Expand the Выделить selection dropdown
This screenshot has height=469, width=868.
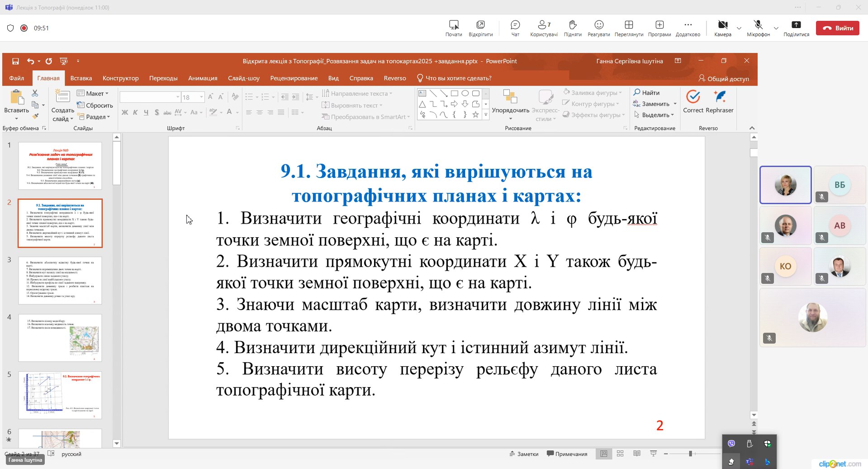655,115
